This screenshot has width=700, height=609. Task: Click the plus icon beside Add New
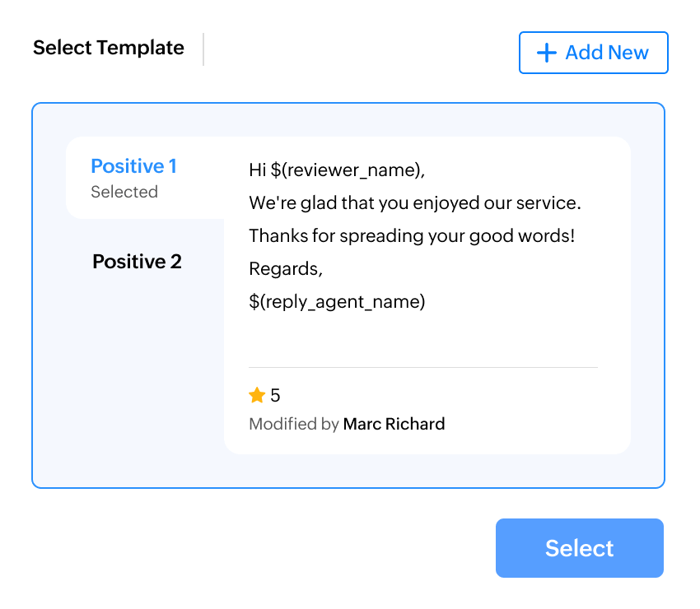tap(546, 53)
